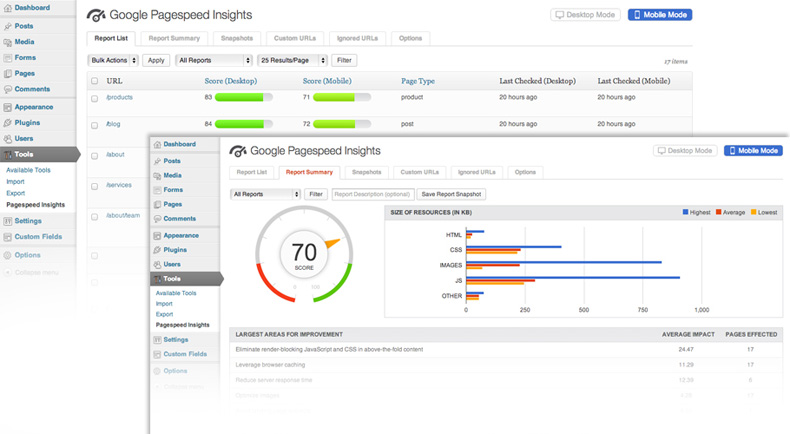Click Filter button in front window
This screenshot has height=434, width=790.
tap(316, 194)
